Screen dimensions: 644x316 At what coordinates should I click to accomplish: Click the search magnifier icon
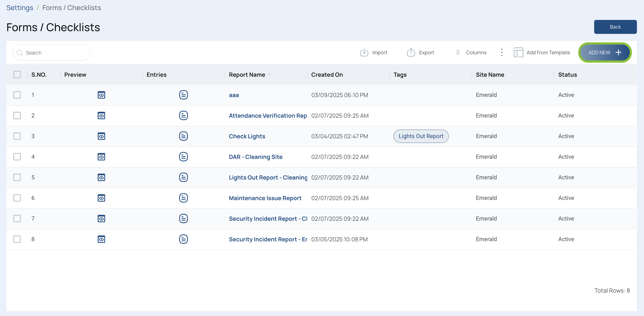click(x=19, y=53)
